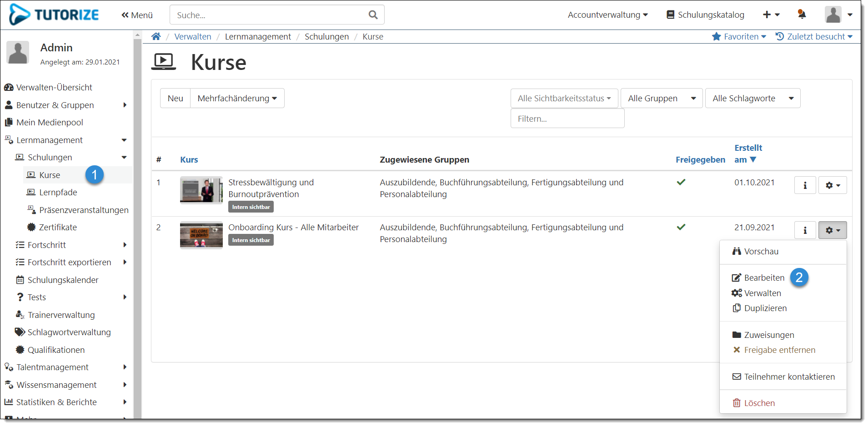Expand the Tests submenu in the sidebar
Viewport: 868px width, 426px height.
pyautogui.click(x=125, y=297)
